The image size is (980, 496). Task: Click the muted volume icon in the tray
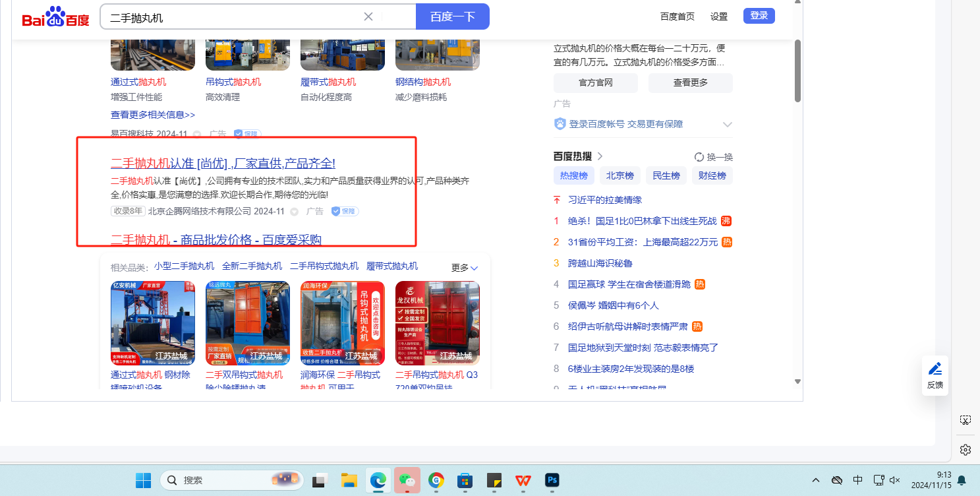(895, 480)
